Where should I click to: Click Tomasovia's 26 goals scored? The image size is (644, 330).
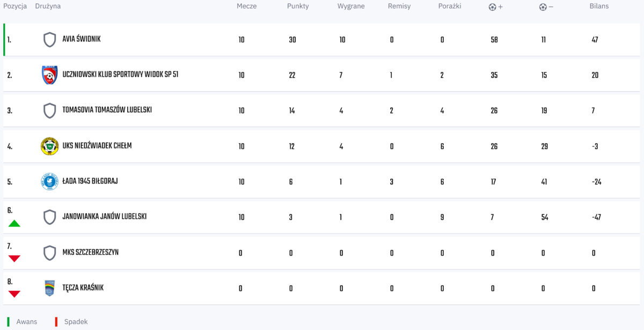[494, 111]
